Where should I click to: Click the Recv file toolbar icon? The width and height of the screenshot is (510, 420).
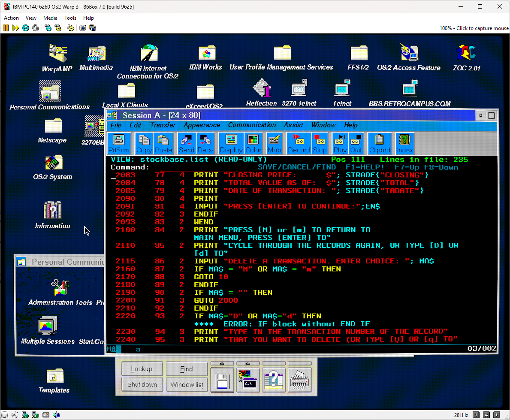coord(205,143)
